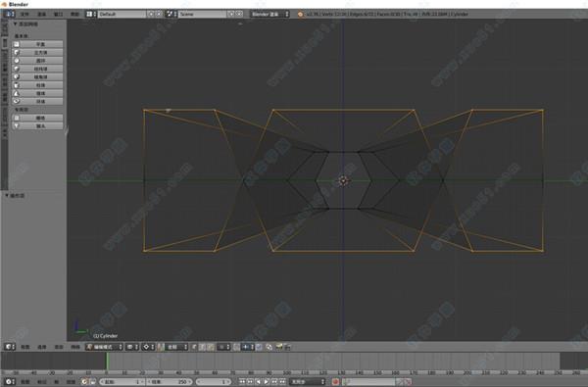This screenshot has height=387, width=588.
Task: Play animation in reverse
Action: (x=259, y=382)
